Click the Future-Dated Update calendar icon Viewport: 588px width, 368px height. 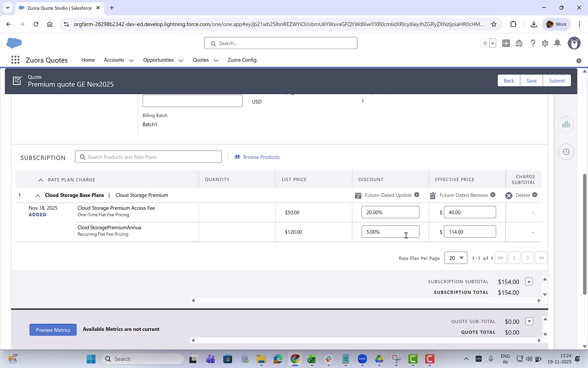(x=358, y=195)
